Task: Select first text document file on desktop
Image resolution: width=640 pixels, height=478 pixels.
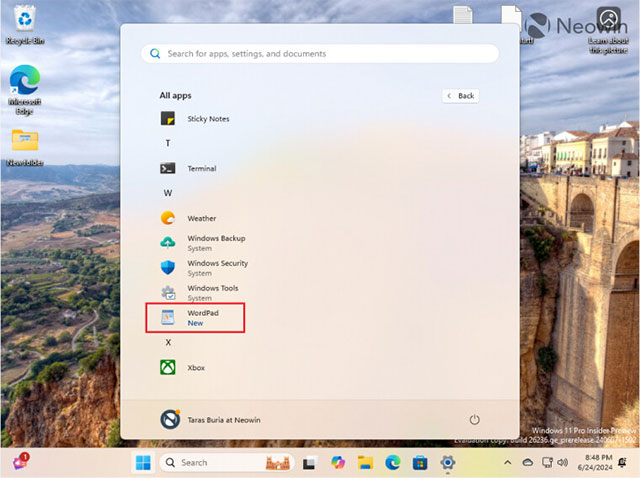Action: (463, 15)
